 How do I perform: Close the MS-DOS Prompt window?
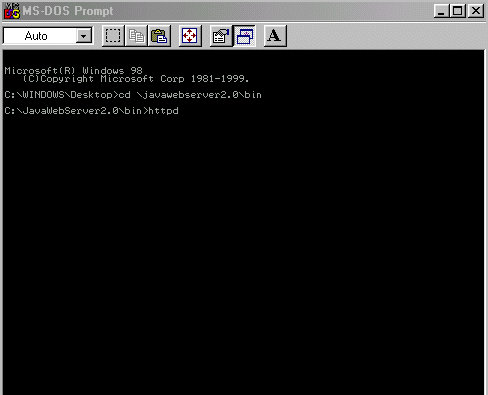(476, 11)
